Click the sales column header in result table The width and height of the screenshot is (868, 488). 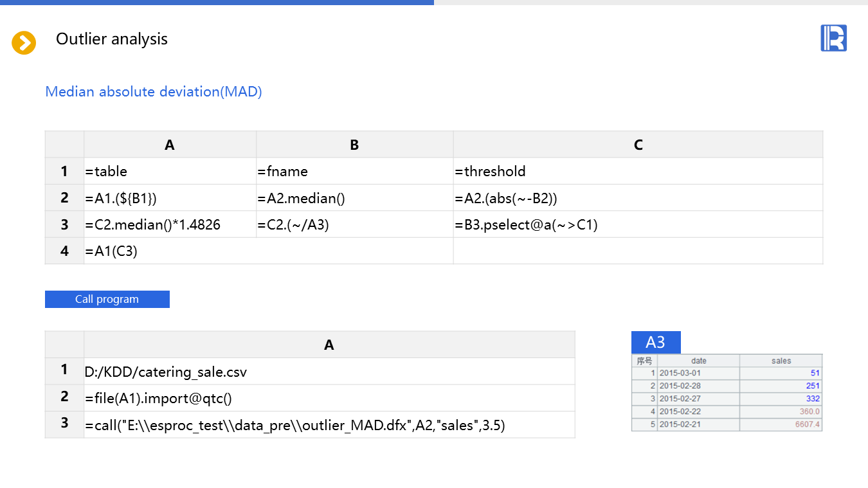coord(781,361)
